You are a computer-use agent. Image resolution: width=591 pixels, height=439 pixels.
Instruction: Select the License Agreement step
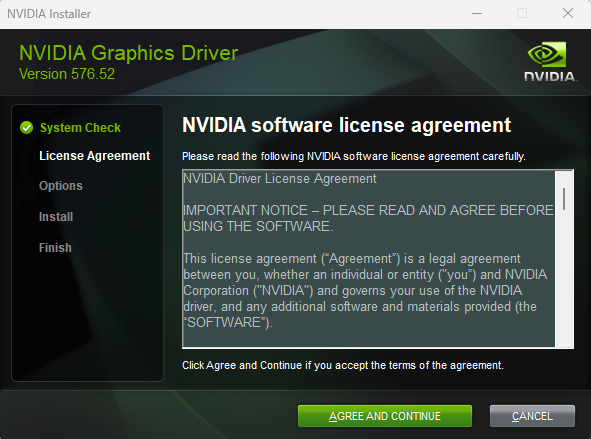click(x=95, y=156)
